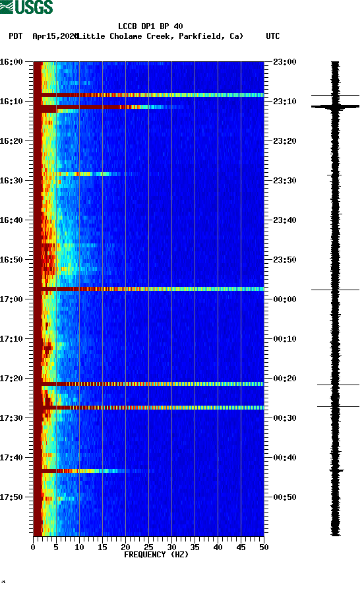This screenshot has width=364, height=589.
Task: Click the '23:30' UTC time label
Action: point(285,180)
